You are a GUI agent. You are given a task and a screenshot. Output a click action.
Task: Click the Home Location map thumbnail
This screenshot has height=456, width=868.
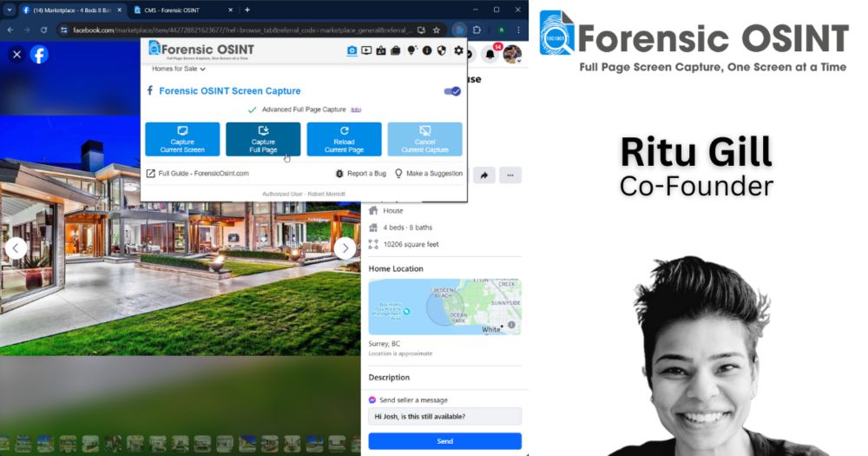pos(445,307)
